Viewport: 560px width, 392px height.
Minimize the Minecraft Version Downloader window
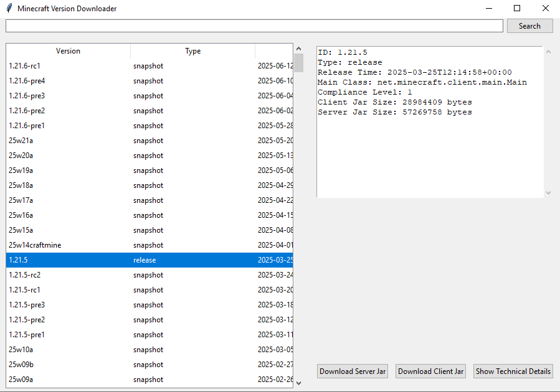click(489, 8)
